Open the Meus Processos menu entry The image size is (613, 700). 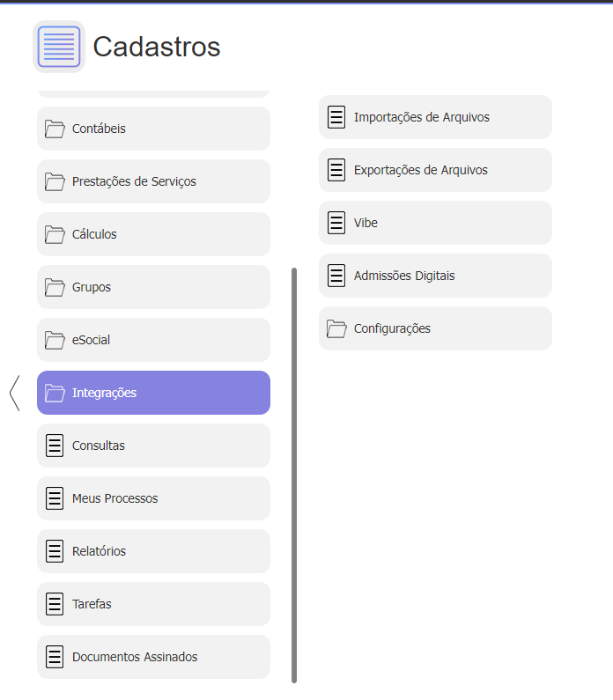[153, 498]
